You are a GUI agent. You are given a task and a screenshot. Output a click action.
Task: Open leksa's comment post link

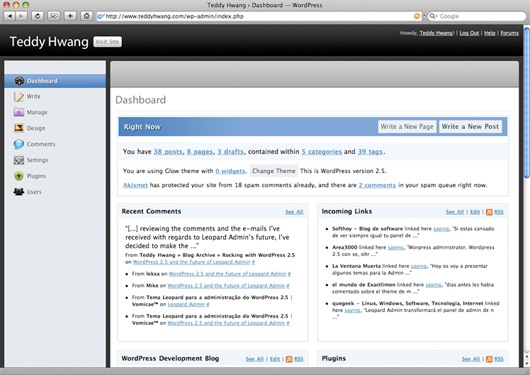click(x=227, y=274)
